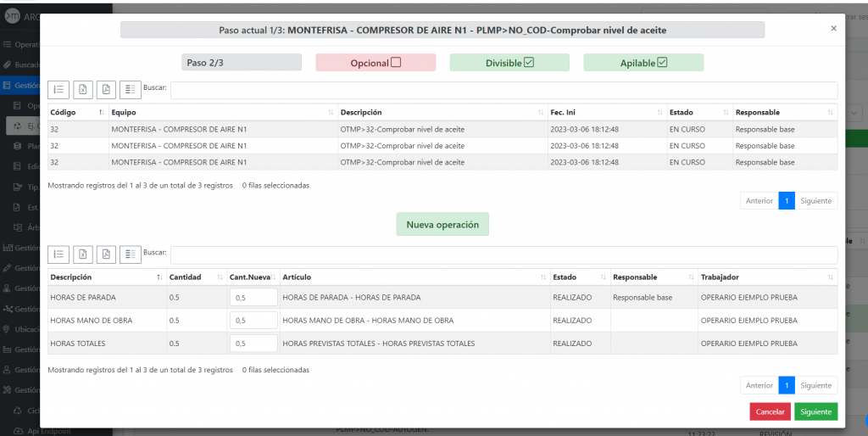Uncheck the Divisible checkbox
This screenshot has width=868, height=436.
(529, 63)
